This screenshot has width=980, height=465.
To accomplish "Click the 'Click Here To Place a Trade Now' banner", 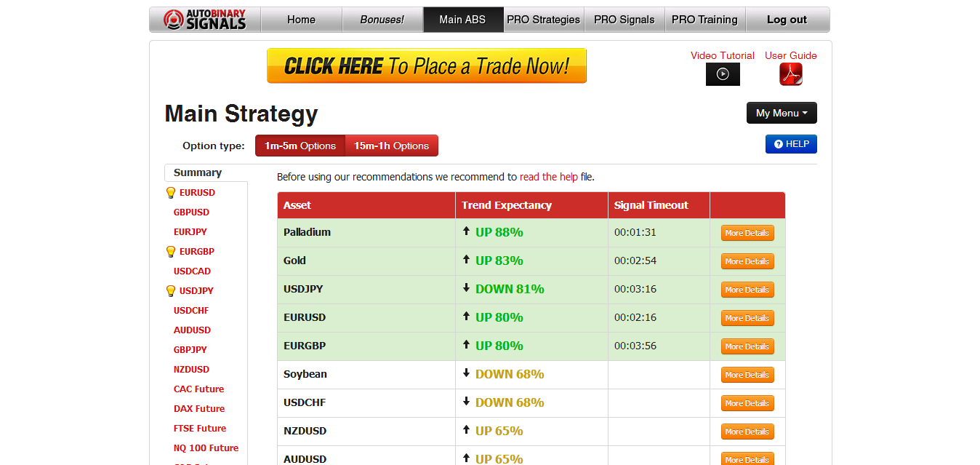I will (x=427, y=65).
